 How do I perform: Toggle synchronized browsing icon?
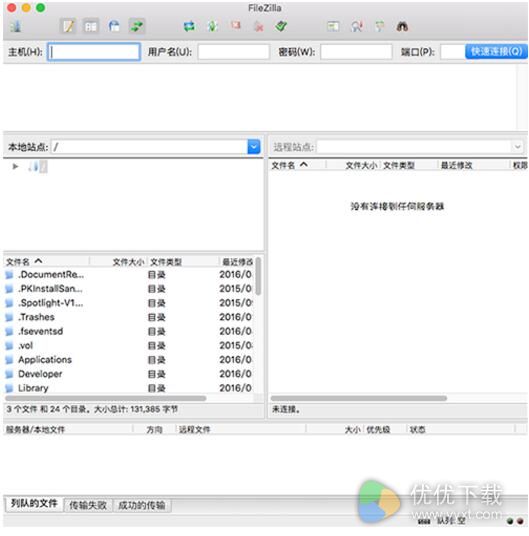380,26
